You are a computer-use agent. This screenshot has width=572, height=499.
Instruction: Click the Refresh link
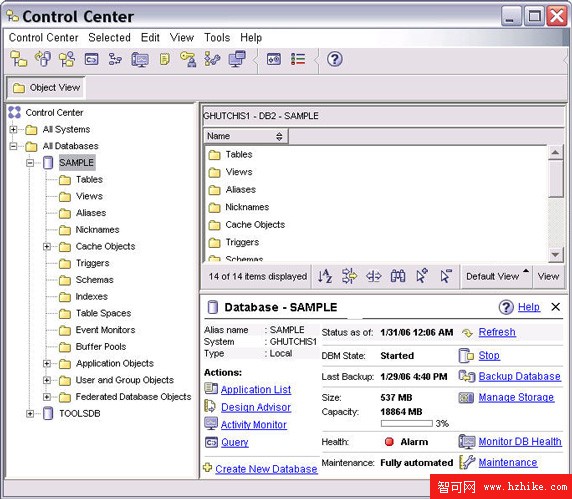click(497, 332)
